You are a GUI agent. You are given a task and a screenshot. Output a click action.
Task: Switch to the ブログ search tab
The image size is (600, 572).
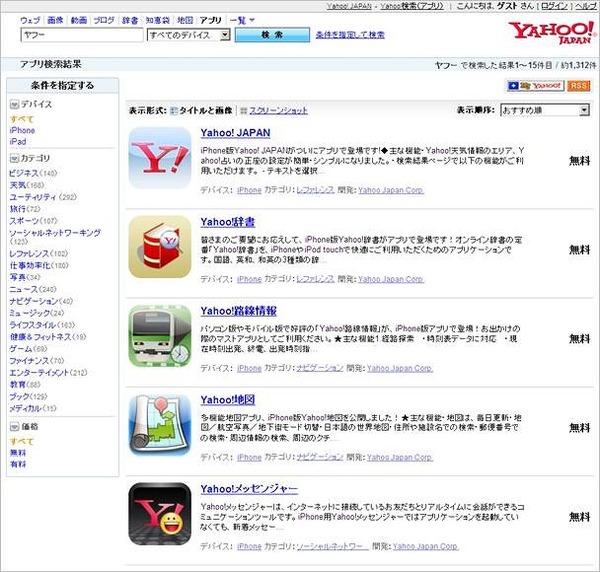[x=104, y=20]
